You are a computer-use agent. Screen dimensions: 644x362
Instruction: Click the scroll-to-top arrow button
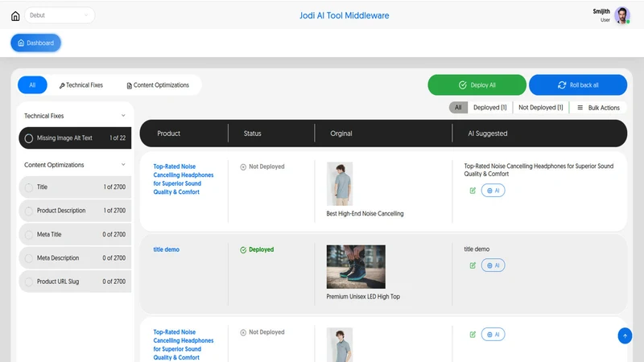click(x=625, y=335)
